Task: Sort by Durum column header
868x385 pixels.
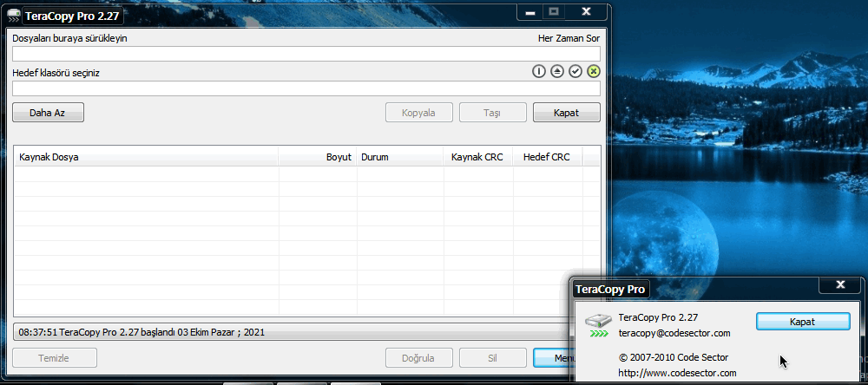Action: pyautogui.click(x=399, y=157)
